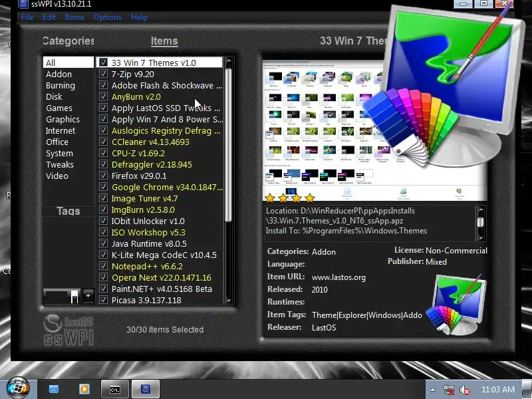Open the Items menu
532x399 pixels.
74,17
